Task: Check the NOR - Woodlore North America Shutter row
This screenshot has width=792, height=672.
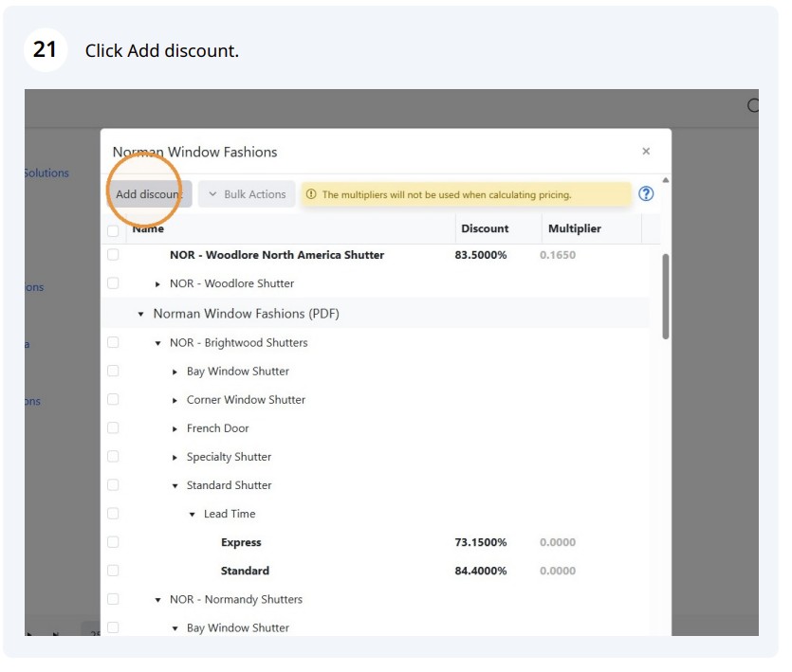Action: pos(113,256)
